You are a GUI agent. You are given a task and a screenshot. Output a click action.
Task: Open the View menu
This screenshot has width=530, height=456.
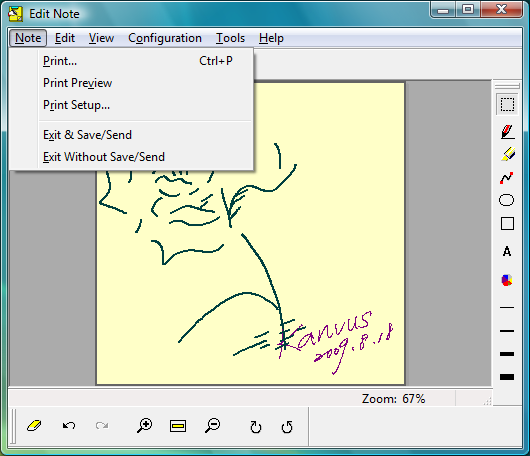tap(101, 38)
